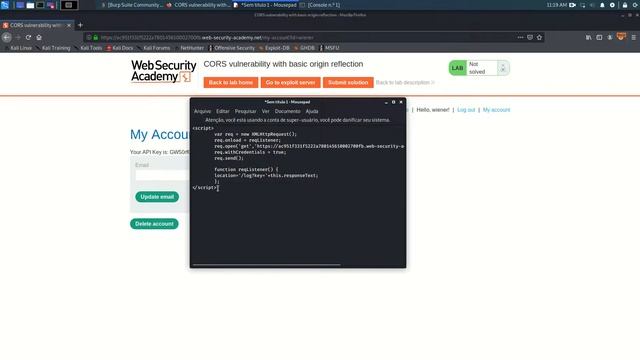Open a new Firefox tab

(x=80, y=25)
